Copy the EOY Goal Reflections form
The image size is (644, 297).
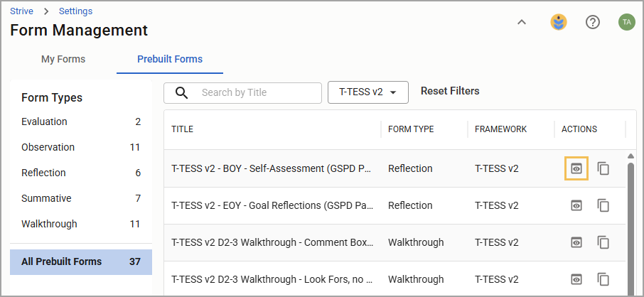coord(603,205)
